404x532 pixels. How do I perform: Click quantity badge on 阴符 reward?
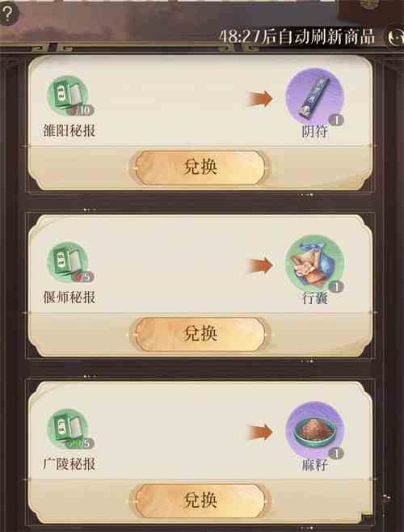click(336, 120)
